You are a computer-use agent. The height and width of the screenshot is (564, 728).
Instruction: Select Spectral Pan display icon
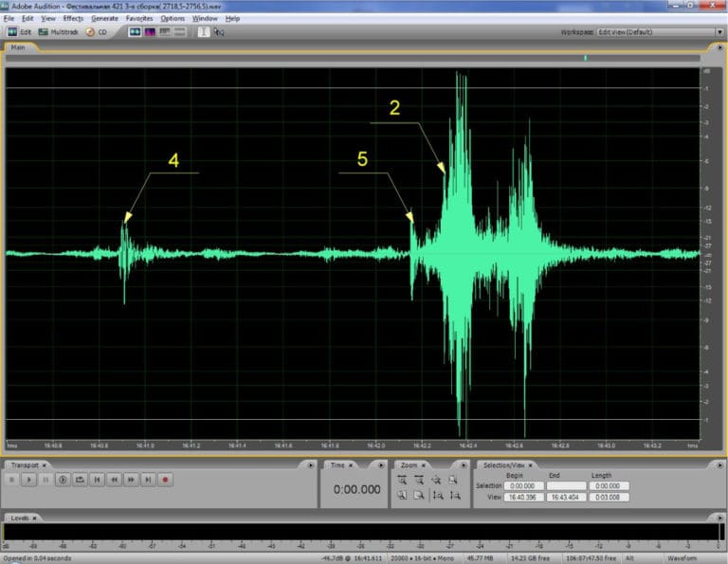coord(165,31)
